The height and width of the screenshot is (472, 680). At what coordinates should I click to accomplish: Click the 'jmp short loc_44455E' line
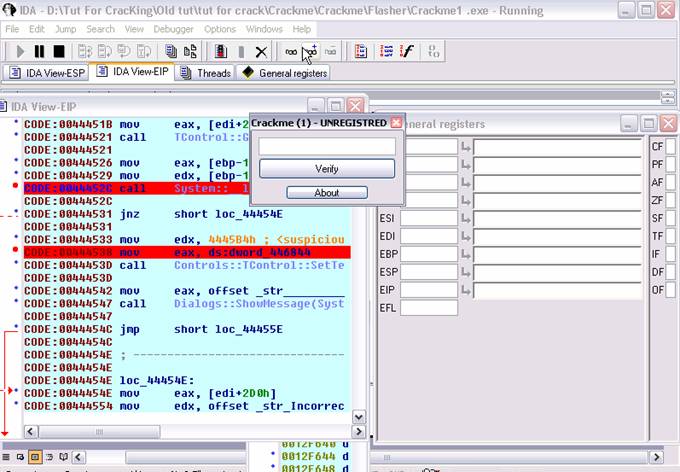click(x=186, y=329)
